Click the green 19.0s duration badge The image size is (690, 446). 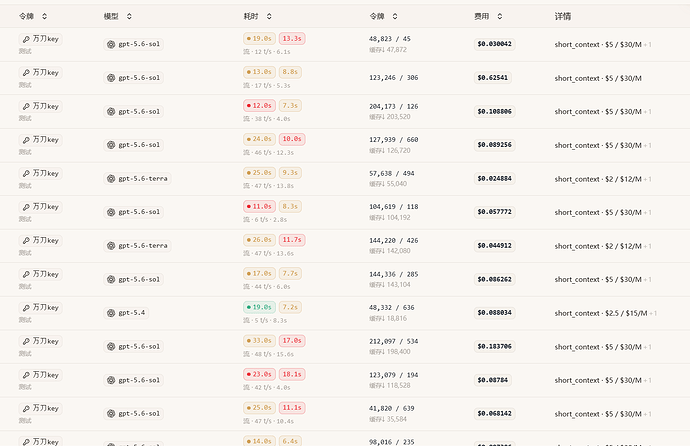[x=259, y=307]
